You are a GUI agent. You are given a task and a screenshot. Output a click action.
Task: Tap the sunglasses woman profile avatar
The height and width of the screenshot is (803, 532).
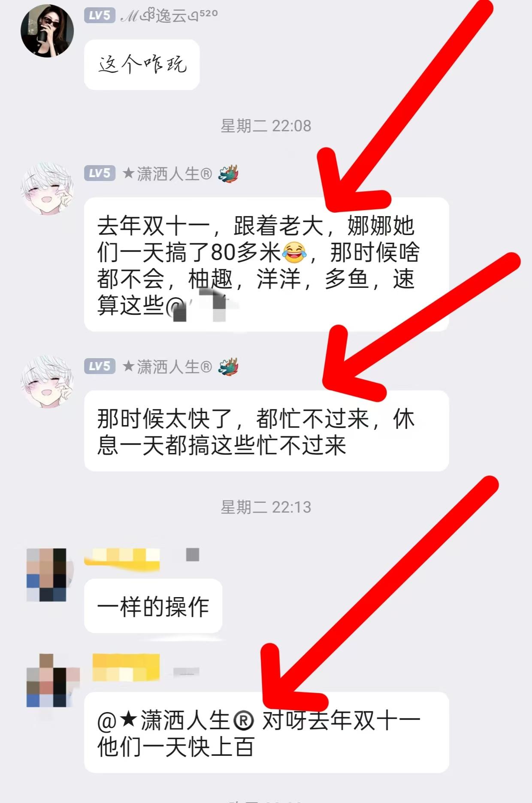47,31
